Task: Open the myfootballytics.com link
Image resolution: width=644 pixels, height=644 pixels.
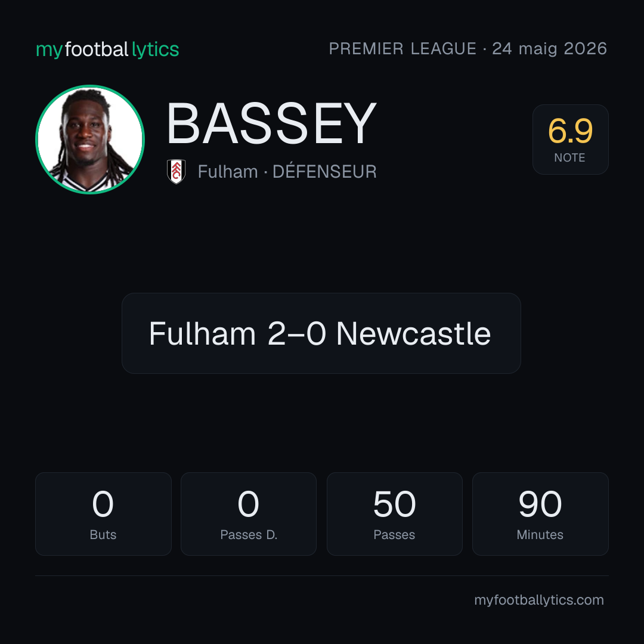Action: coord(539,600)
